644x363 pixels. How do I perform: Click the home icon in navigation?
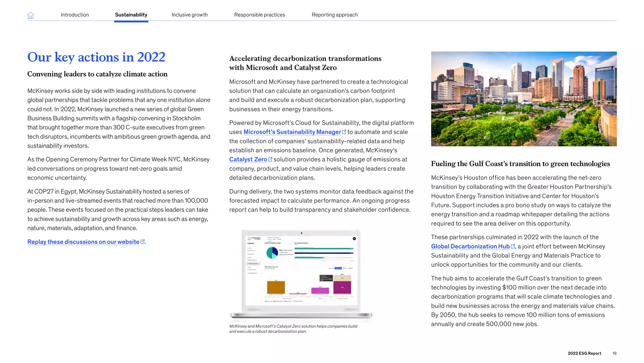click(31, 15)
